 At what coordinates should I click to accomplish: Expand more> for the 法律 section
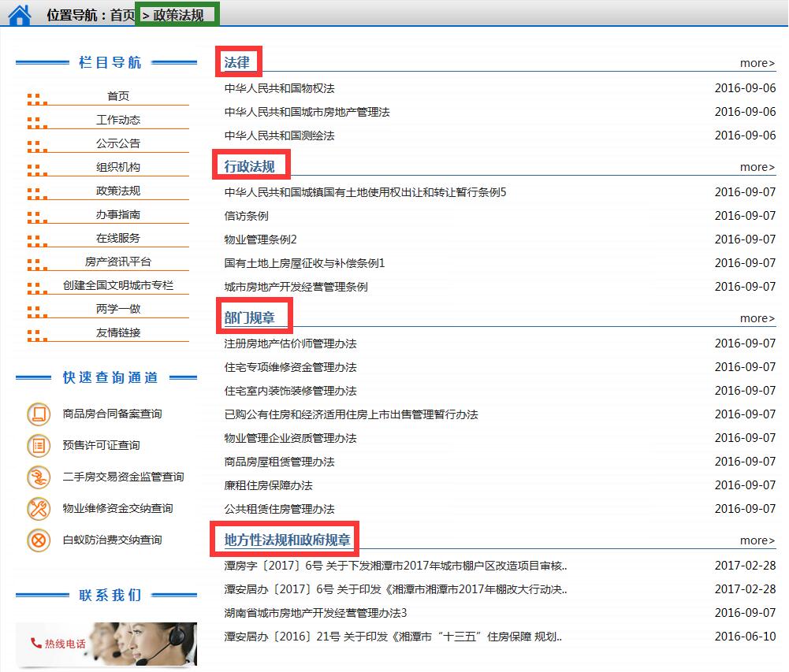(x=757, y=63)
